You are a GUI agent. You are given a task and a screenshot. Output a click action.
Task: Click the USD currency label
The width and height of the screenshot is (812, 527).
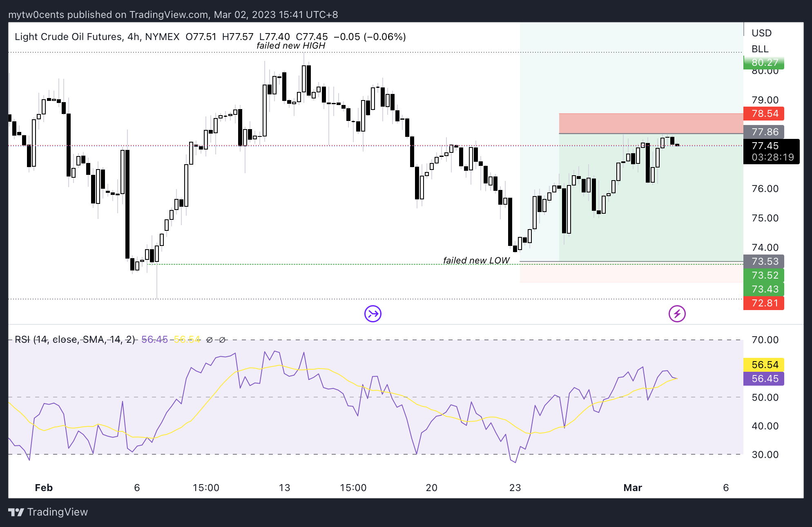pyautogui.click(x=762, y=33)
